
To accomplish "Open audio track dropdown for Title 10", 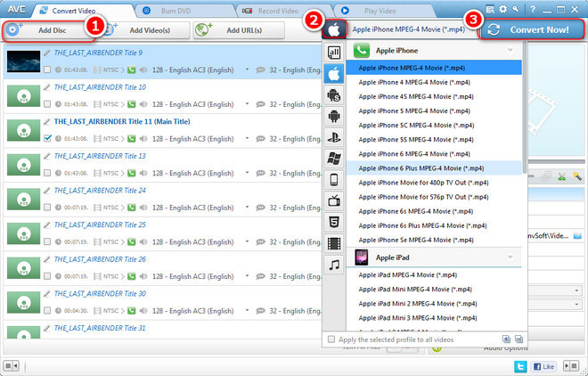I will point(247,104).
